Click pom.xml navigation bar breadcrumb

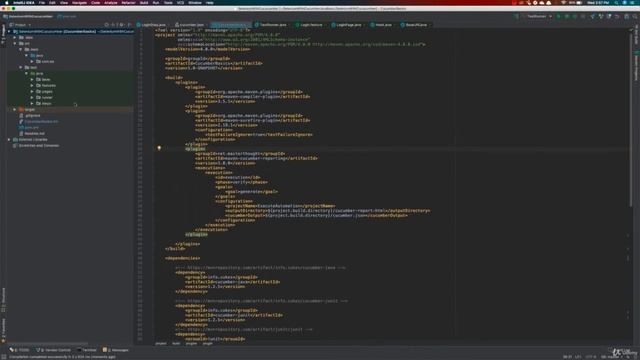pos(67,16)
